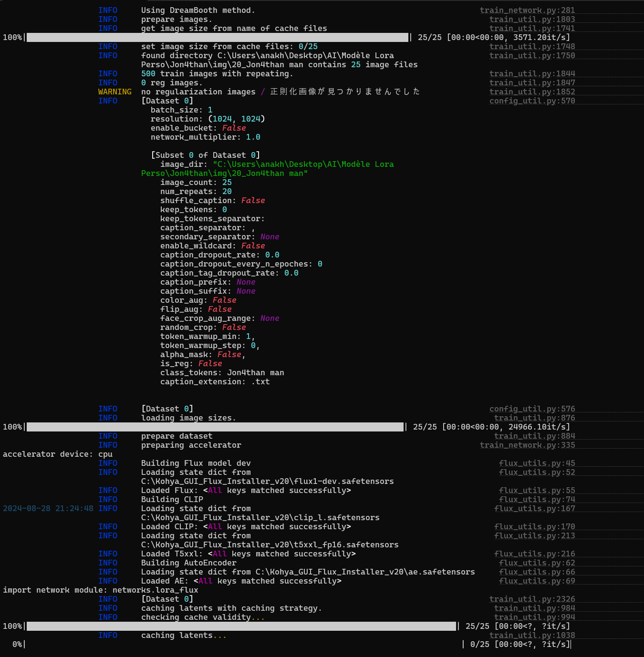This screenshot has width=644, height=657.
Task: Click the "image_dir:" label
Action: tap(184, 164)
